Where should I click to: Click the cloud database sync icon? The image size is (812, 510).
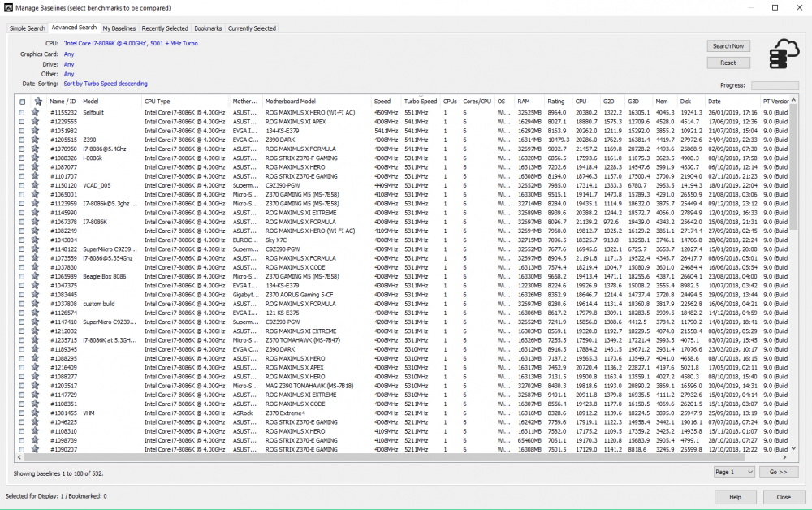click(x=783, y=54)
